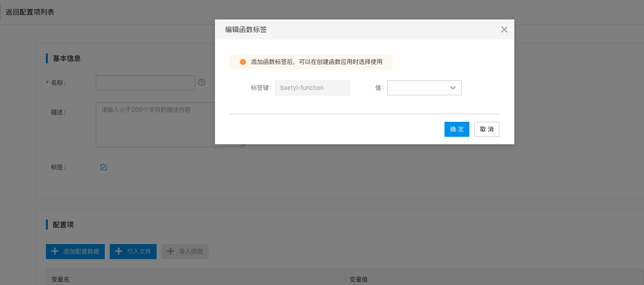The height and width of the screenshot is (285, 644).
Task: Click the notice text 添加函数标签后
Action: coord(271,62)
